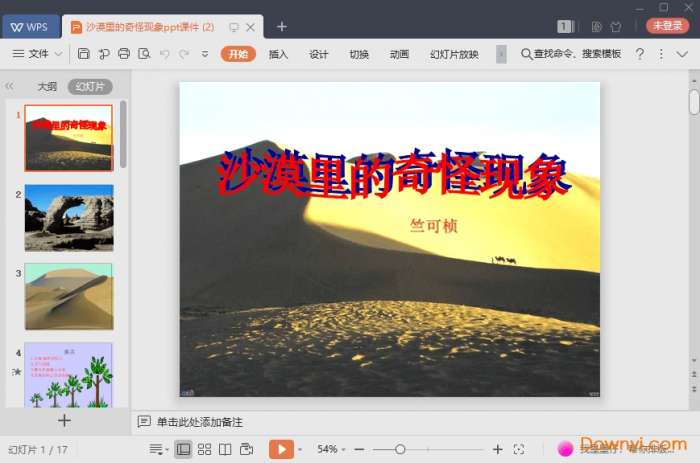Select the 开始 ribbon tab
Viewport: 700px width, 463px height.
238,54
